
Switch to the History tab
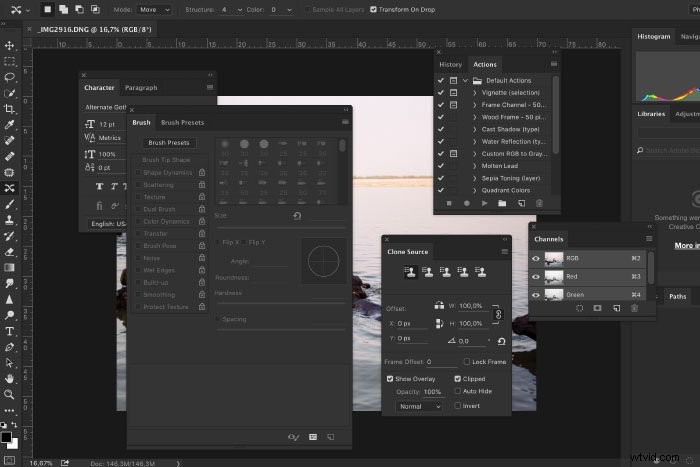(450, 64)
